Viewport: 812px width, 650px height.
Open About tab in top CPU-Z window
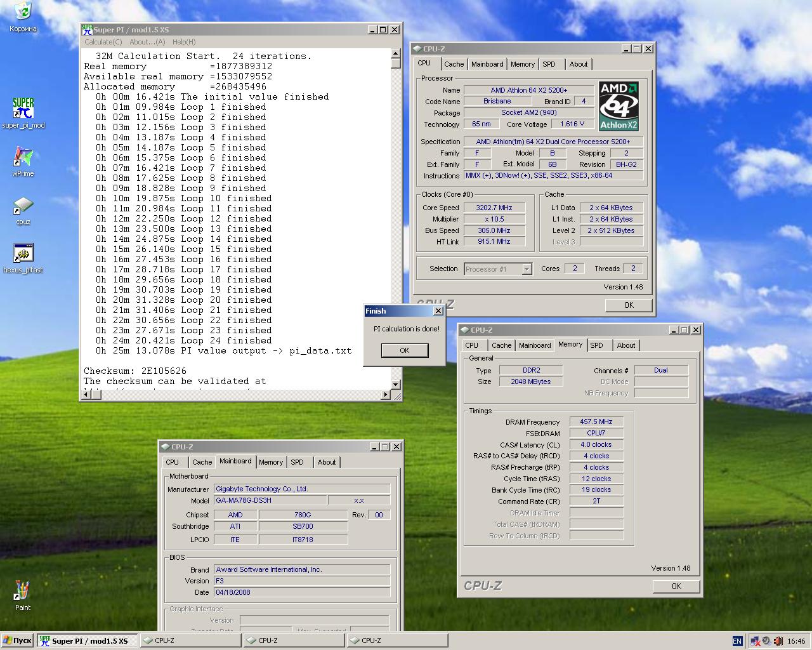pyautogui.click(x=578, y=64)
